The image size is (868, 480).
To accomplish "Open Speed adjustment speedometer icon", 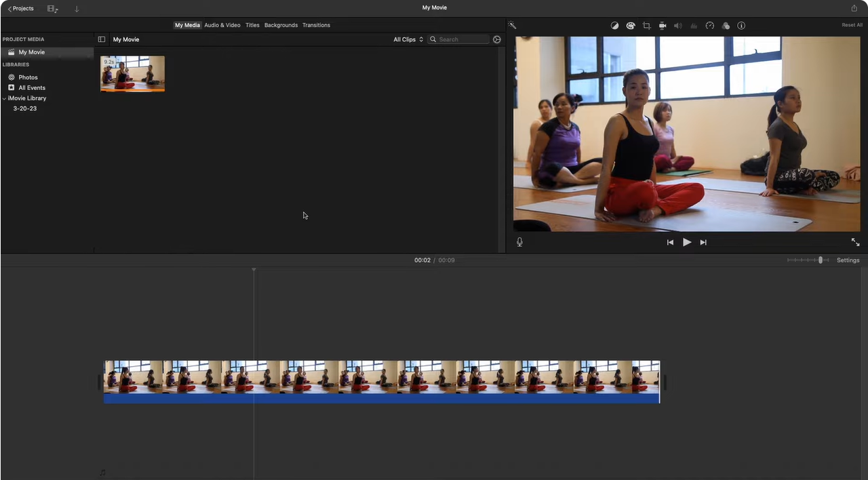I will pyautogui.click(x=710, y=26).
